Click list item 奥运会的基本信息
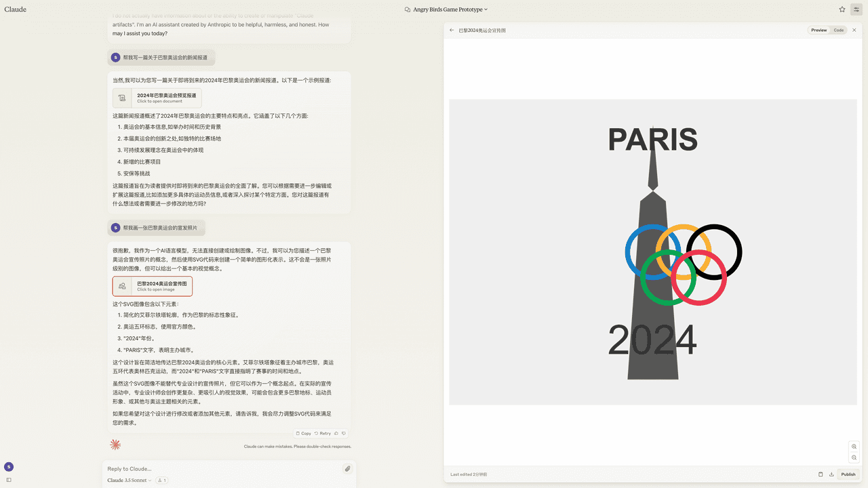Screen dimensions: 868x488 [172, 127]
